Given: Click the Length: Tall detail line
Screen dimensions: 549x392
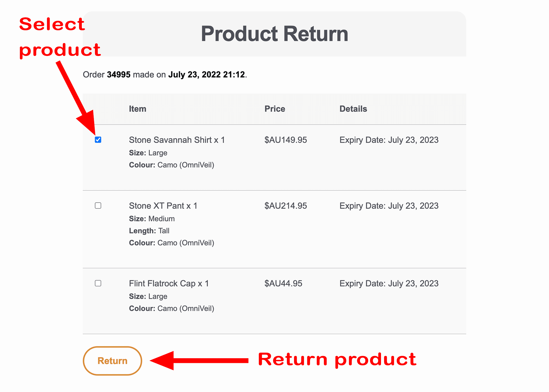Looking at the screenshot, I should [x=149, y=231].
